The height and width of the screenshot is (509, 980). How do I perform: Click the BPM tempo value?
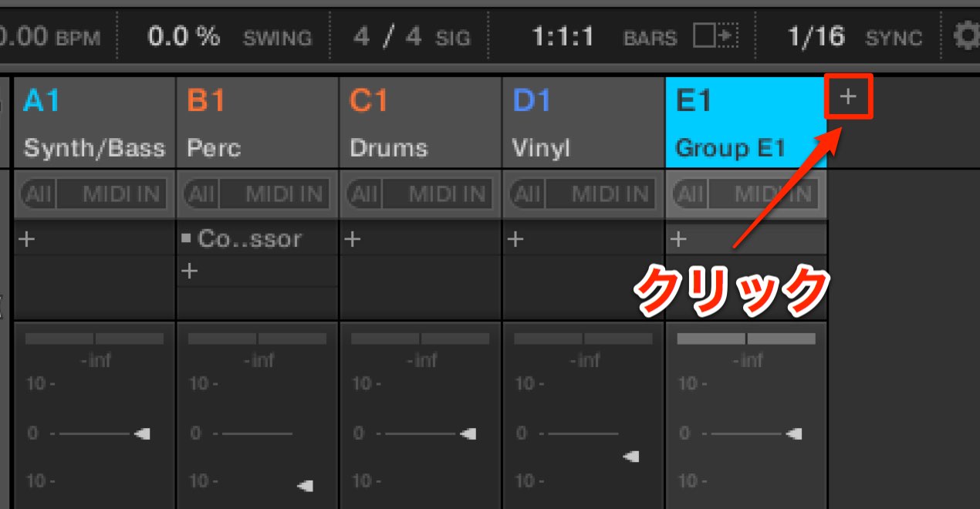point(24,36)
